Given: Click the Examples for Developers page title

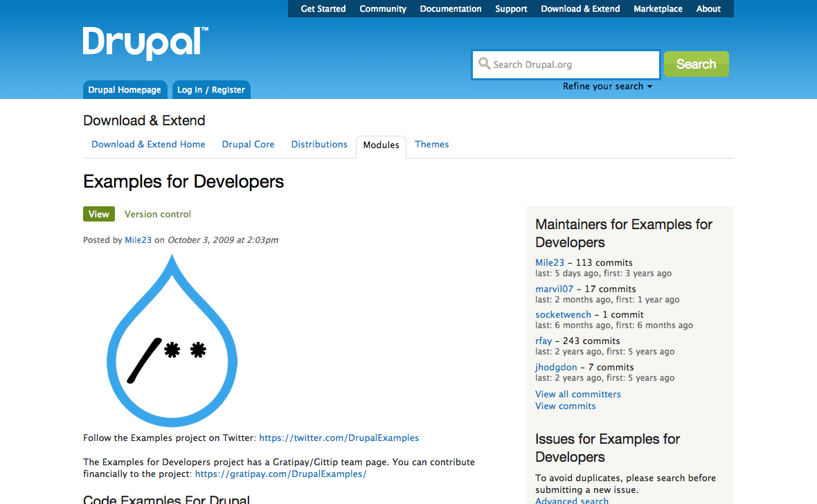Looking at the screenshot, I should [183, 182].
